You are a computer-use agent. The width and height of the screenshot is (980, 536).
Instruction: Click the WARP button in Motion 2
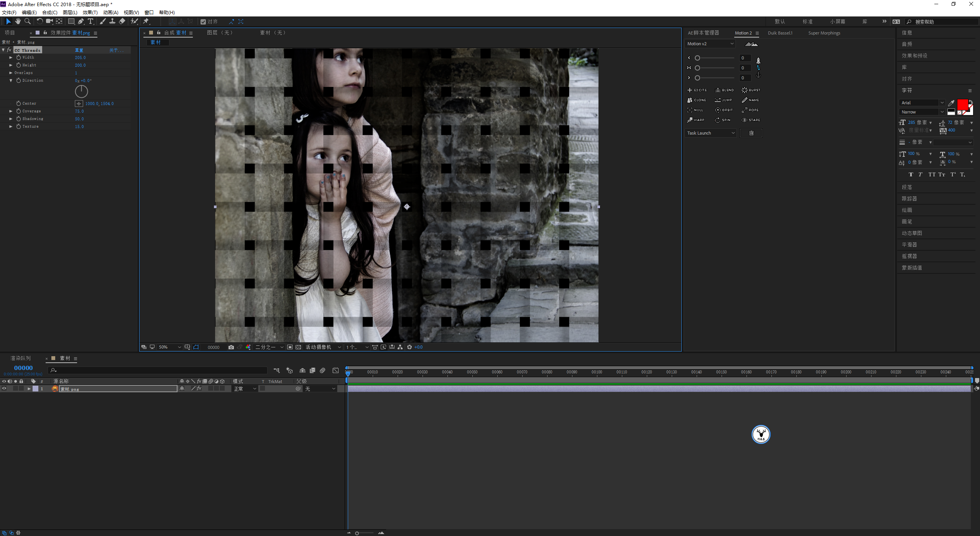point(696,120)
